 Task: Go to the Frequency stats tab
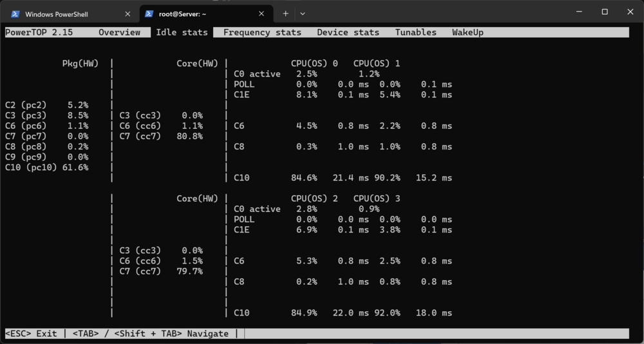point(263,32)
